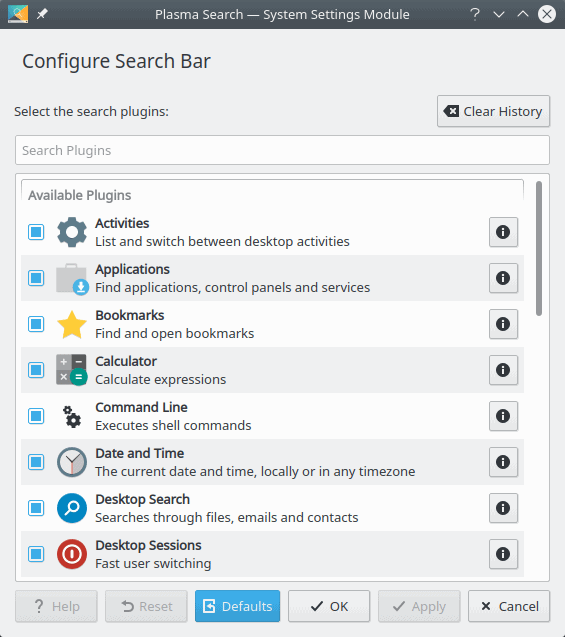Click the Activities gear icon
Viewport: 565px width, 637px height.
click(72, 232)
